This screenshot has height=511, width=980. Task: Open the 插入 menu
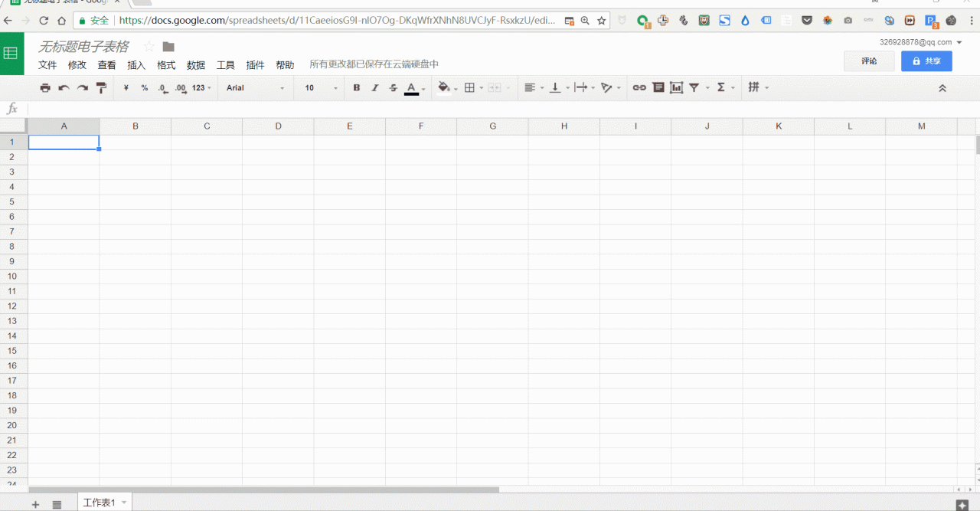click(x=136, y=65)
